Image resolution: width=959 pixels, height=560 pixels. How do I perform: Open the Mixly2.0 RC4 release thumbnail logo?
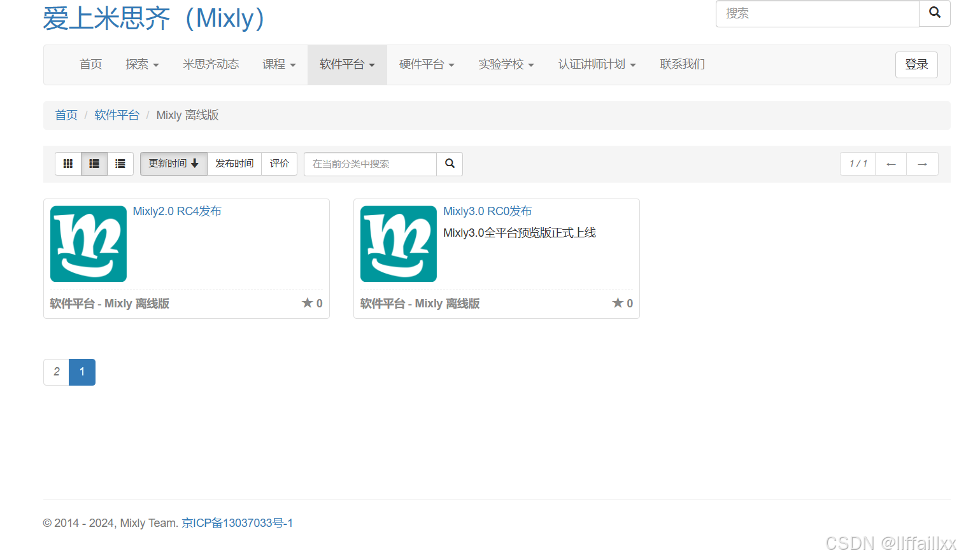[88, 243]
